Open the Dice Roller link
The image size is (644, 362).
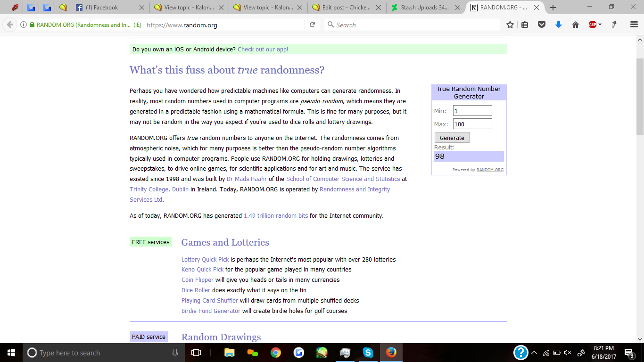click(x=196, y=290)
